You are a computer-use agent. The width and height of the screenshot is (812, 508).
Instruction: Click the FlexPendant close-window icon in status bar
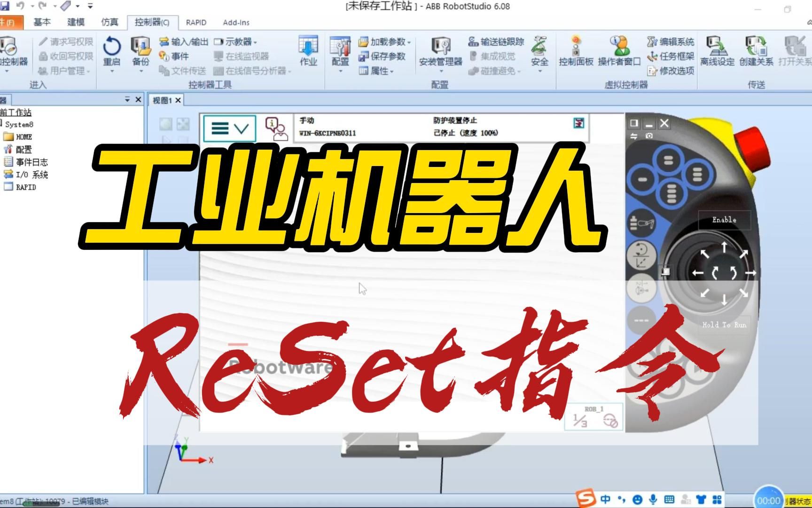click(x=579, y=123)
